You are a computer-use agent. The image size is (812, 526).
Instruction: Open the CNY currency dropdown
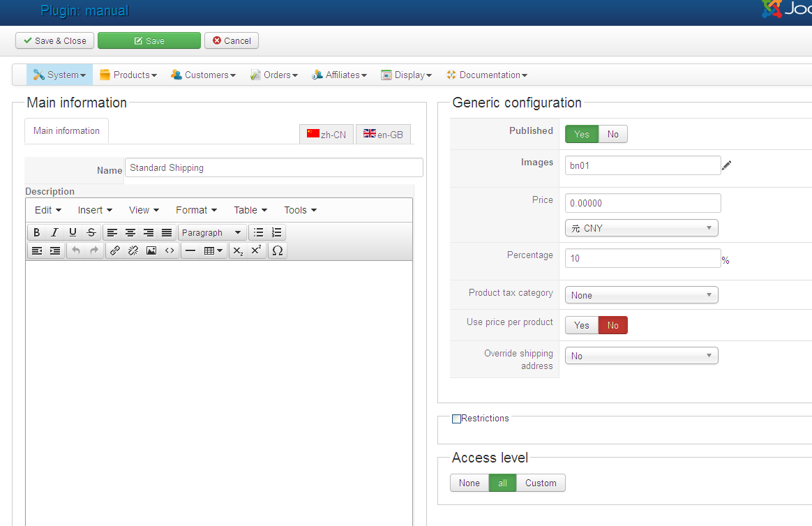642,228
